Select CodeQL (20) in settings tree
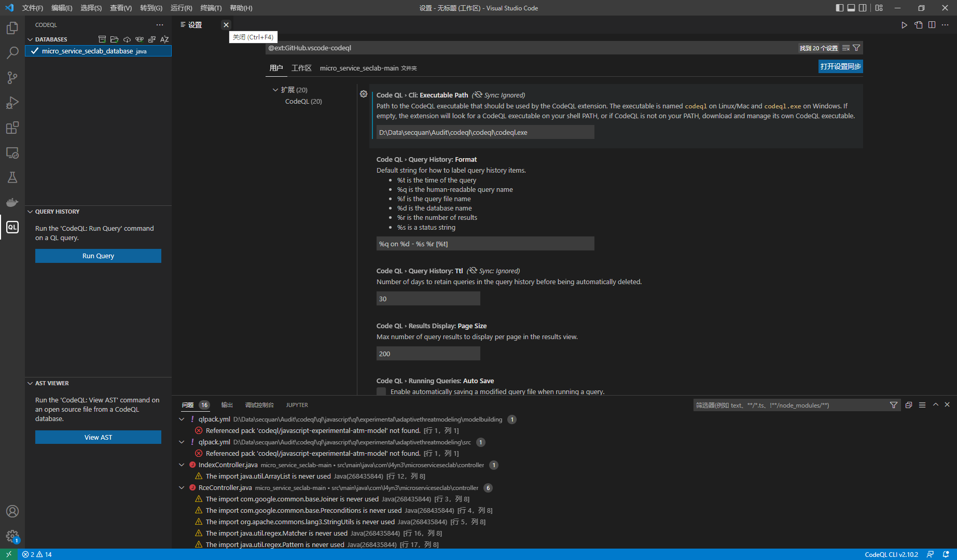This screenshot has height=560, width=957. pos(303,101)
